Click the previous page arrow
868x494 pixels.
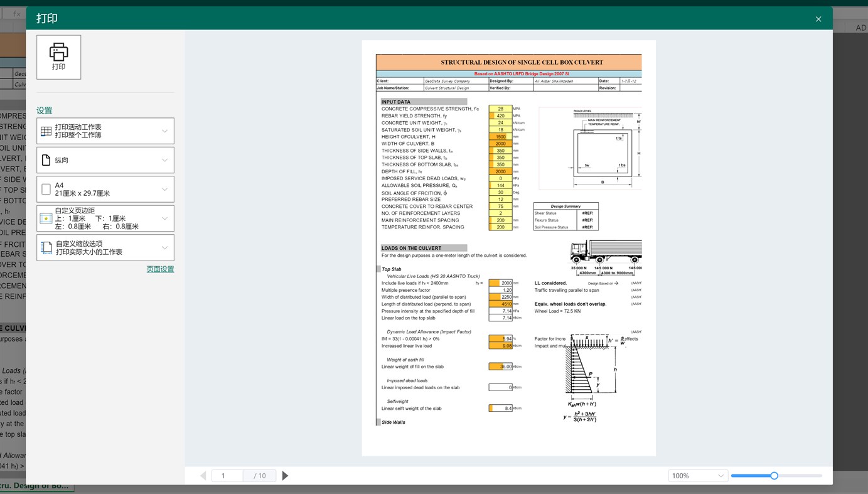[202, 475]
